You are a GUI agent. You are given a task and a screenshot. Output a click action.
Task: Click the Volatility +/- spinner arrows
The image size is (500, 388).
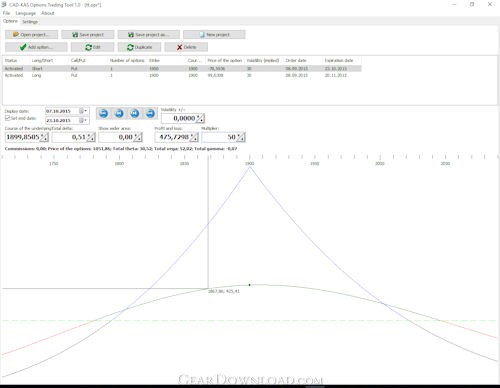pyautogui.click(x=200, y=118)
